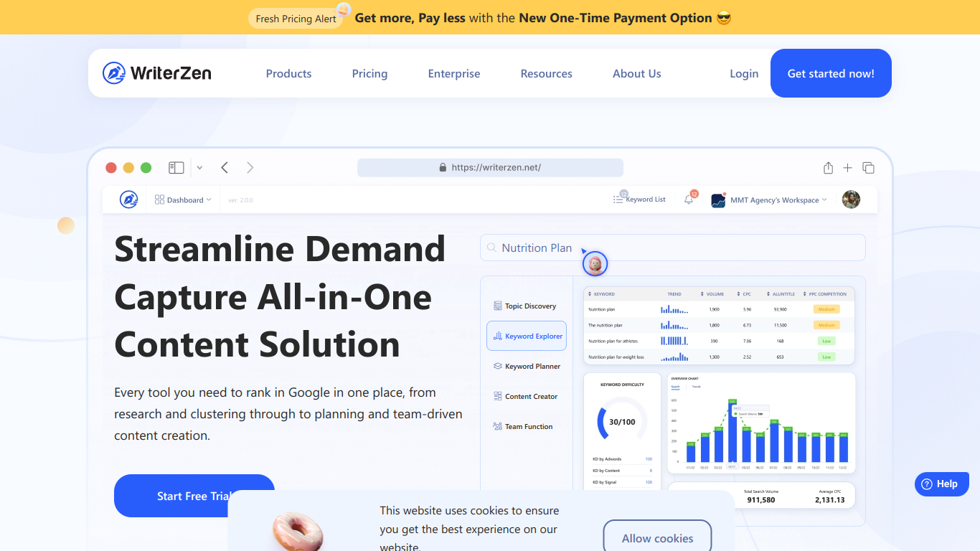Click the forward arrow in mock browser

(250, 168)
